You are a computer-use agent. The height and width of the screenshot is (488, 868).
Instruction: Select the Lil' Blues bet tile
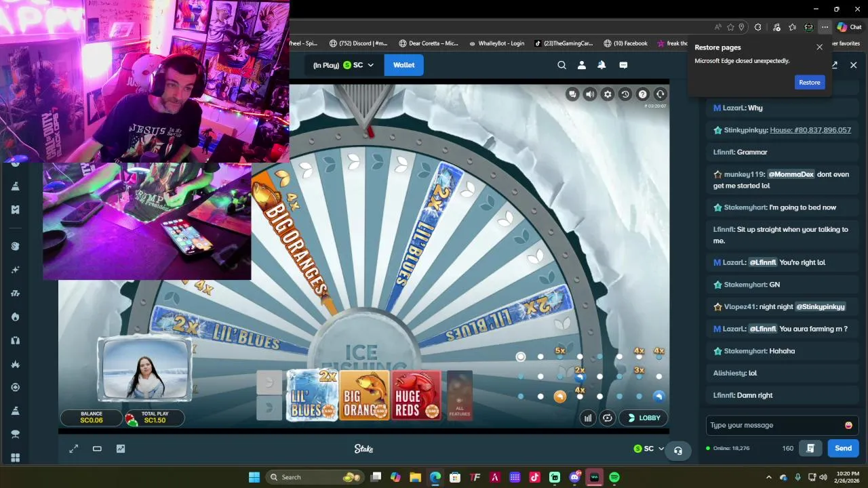click(312, 395)
